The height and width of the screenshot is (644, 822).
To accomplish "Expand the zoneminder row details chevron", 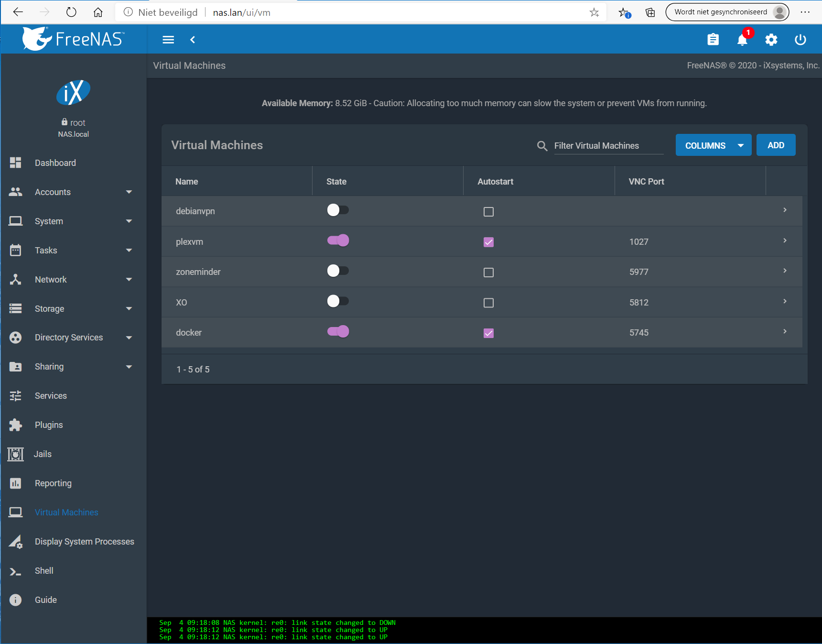I will point(785,271).
